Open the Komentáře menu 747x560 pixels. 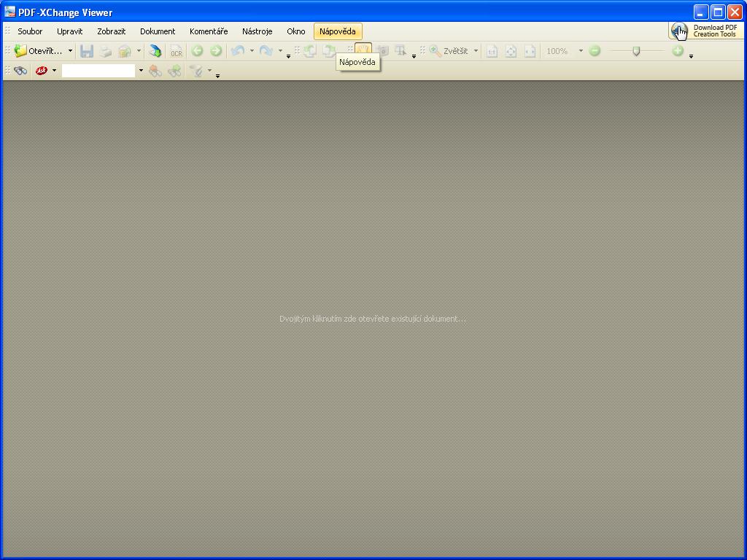tap(209, 31)
